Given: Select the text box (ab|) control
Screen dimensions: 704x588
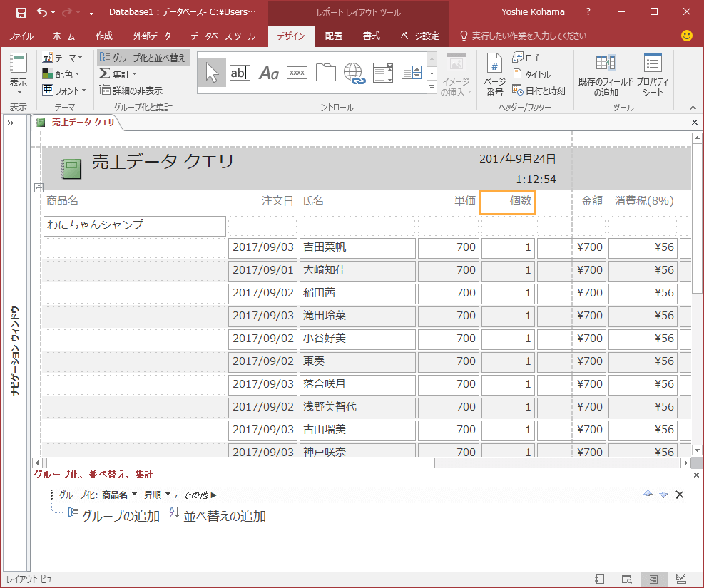Looking at the screenshot, I should 240,73.
